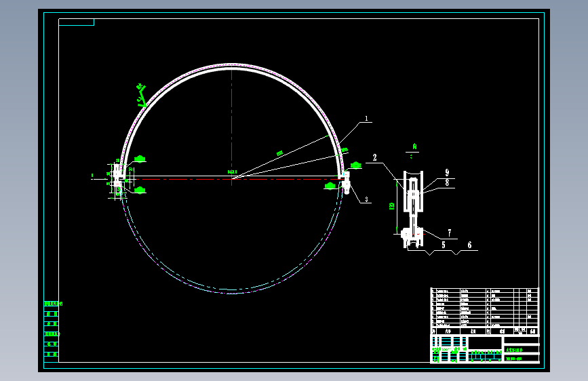This screenshot has height=381, width=588.
Task: Select callout number 8 on detail view
Action: point(447,182)
